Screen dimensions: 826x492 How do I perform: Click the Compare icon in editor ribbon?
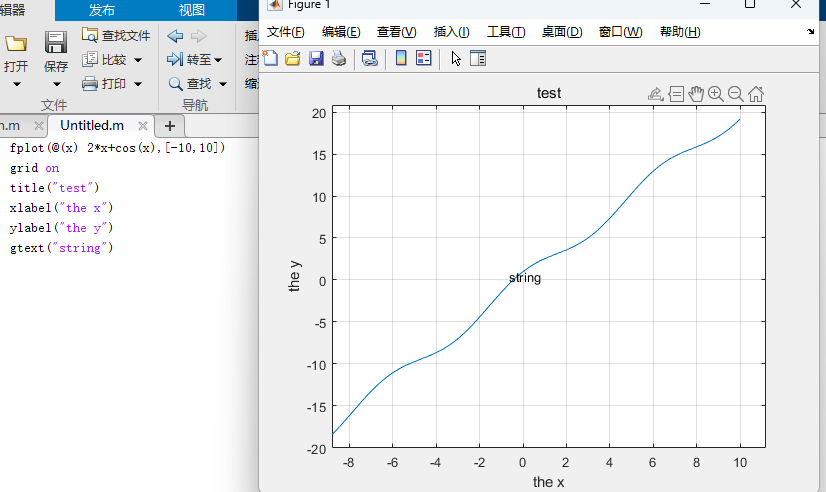[90, 59]
